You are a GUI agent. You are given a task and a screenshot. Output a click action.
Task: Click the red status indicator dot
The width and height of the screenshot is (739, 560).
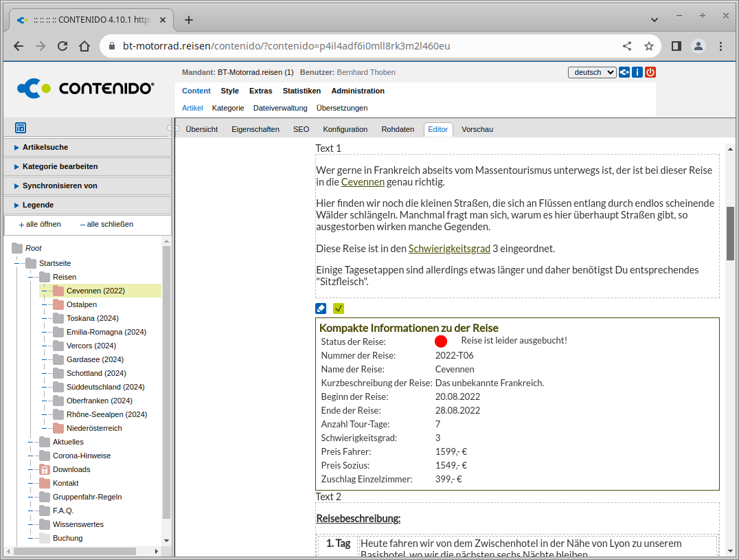pyautogui.click(x=441, y=341)
